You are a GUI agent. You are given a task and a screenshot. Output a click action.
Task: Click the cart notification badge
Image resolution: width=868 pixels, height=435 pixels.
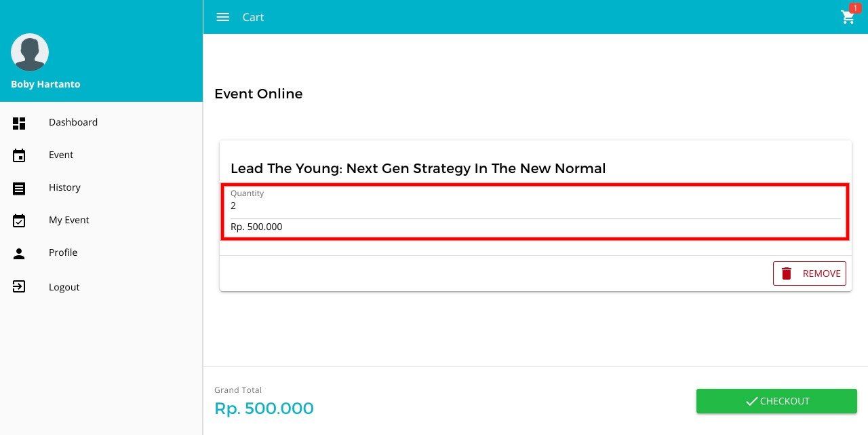coord(855,7)
